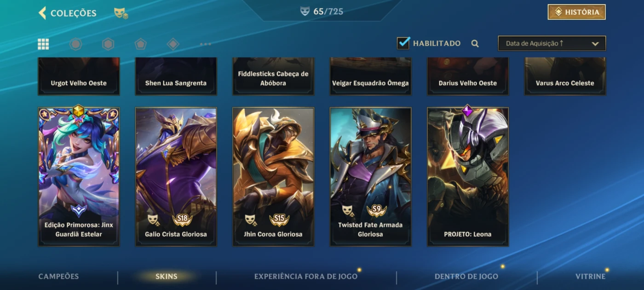Filter skins by the circle rarity icon
The height and width of the screenshot is (290, 644).
point(75,44)
